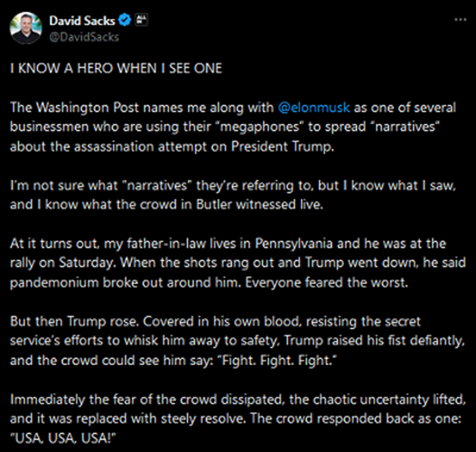Screen dimensions: 476x452
Task: Click the word Butler in the post
Action: (x=214, y=204)
